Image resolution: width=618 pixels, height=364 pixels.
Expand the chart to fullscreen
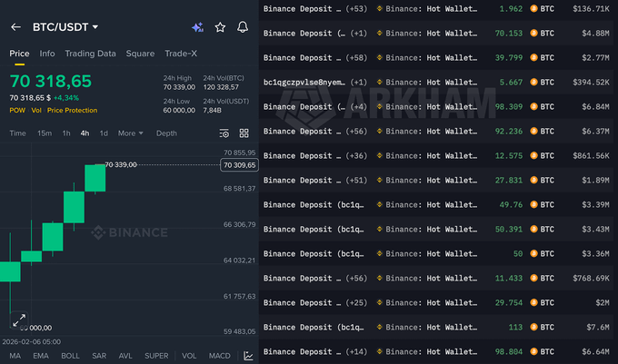[x=18, y=320]
